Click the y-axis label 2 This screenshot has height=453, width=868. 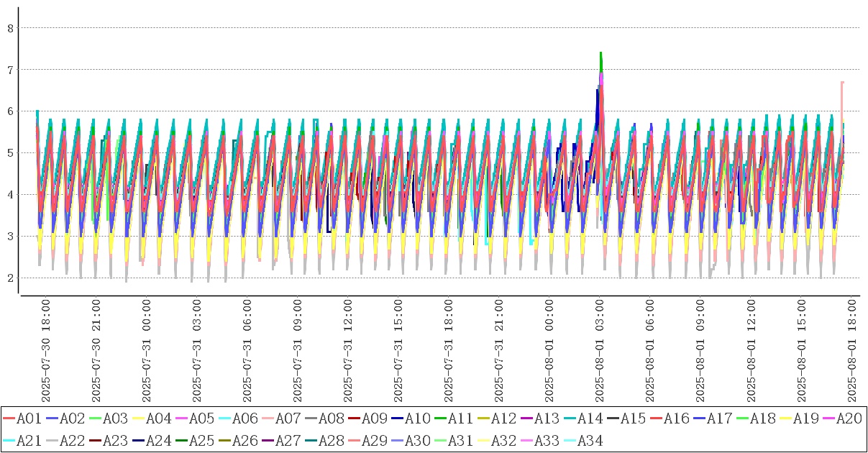[x=10, y=278]
